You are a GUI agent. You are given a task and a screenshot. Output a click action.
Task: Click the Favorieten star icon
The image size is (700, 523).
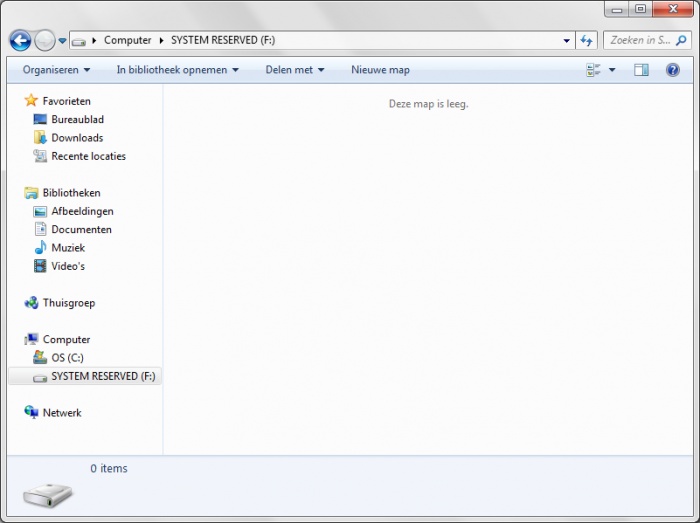pos(31,100)
